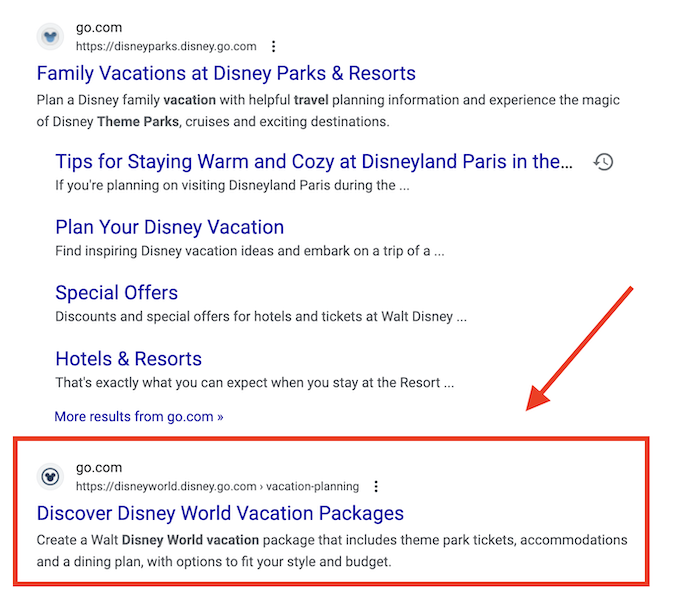Click the history clock icon beside Disneyland Paris tips
Viewport: 700px width, 593px height.
[604, 162]
